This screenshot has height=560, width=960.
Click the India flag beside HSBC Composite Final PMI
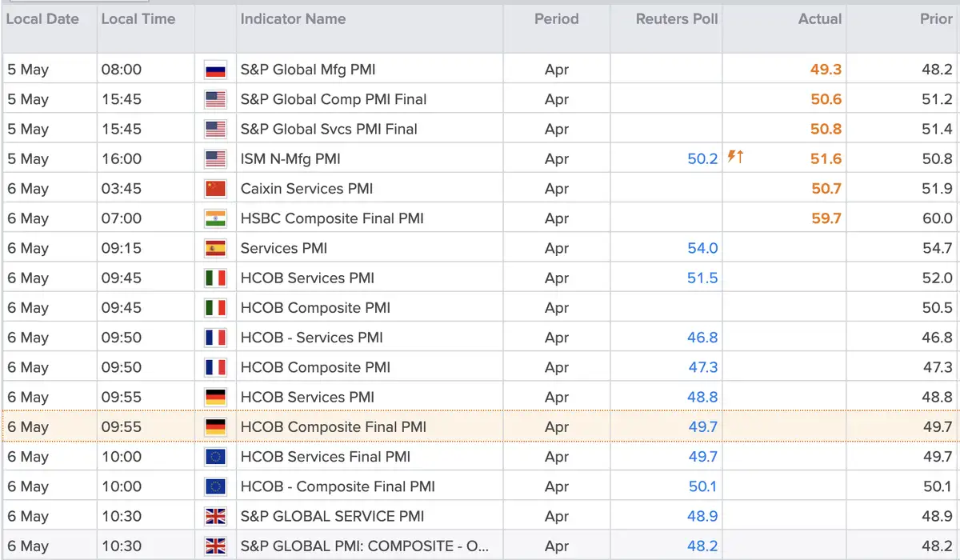tap(216, 218)
